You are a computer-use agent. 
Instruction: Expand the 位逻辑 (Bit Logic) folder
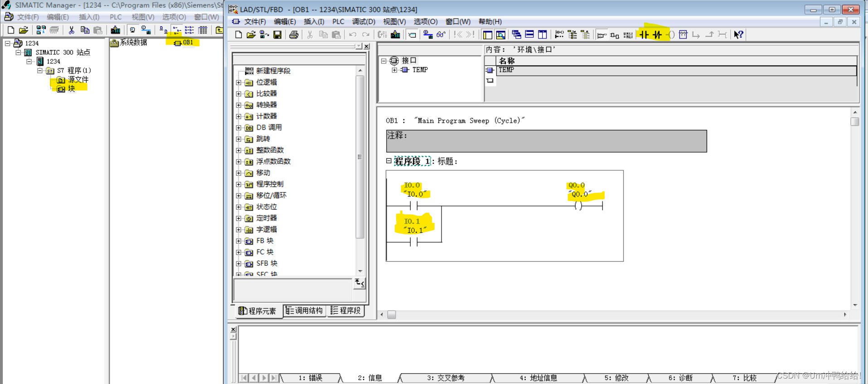click(x=238, y=82)
